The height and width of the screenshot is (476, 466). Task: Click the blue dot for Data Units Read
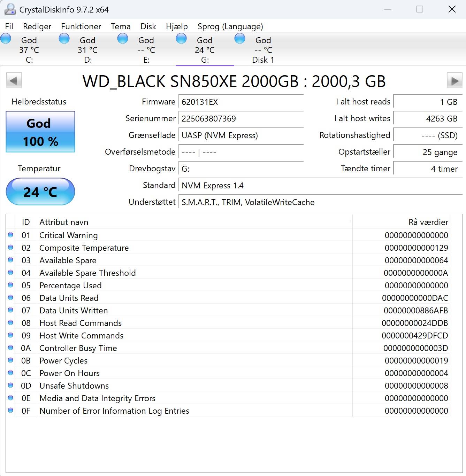(10, 298)
